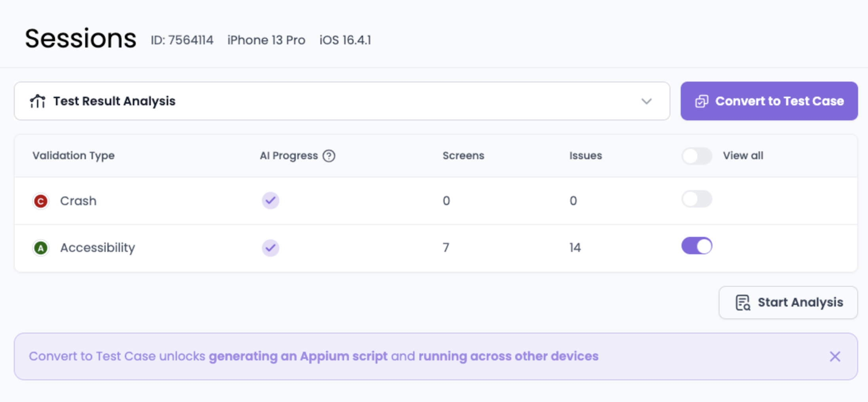
Task: Dismiss the Appium script info banner
Action: pyautogui.click(x=835, y=356)
